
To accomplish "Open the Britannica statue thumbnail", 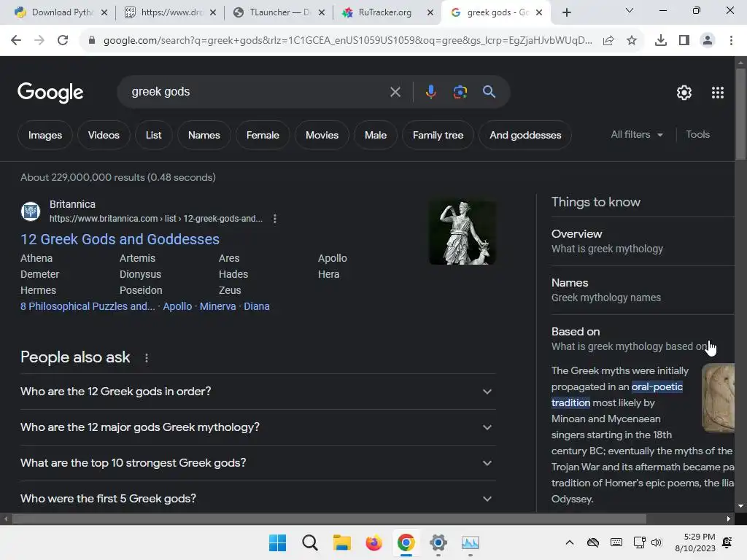I will 462,233.
